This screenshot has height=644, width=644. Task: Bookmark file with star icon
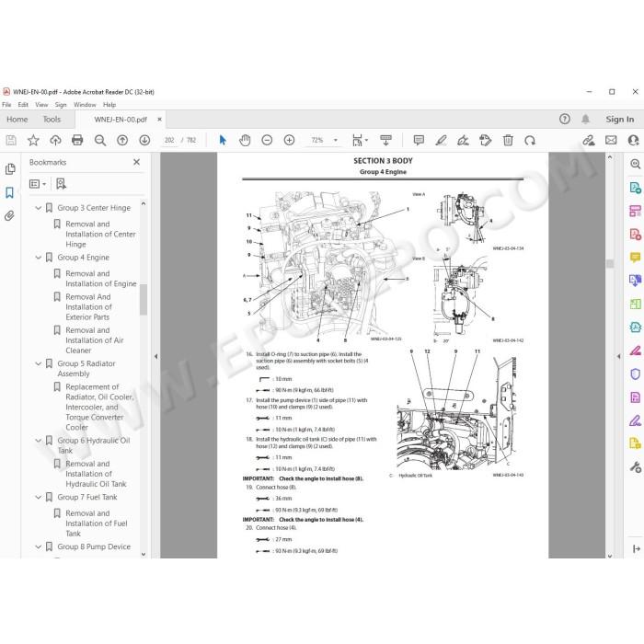33,141
